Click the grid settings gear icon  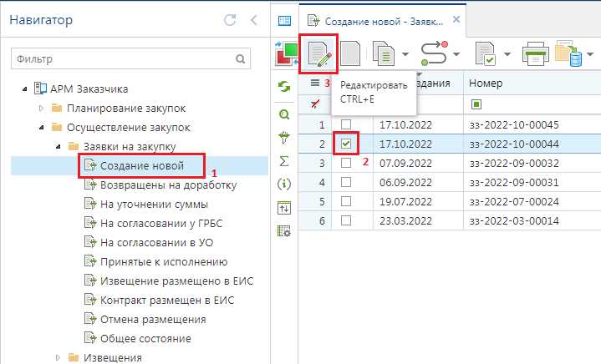click(284, 231)
